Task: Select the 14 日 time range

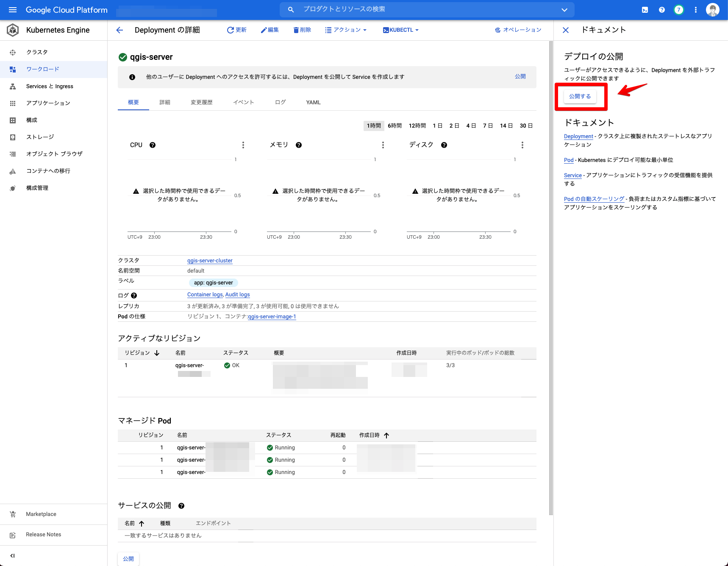Action: [506, 126]
